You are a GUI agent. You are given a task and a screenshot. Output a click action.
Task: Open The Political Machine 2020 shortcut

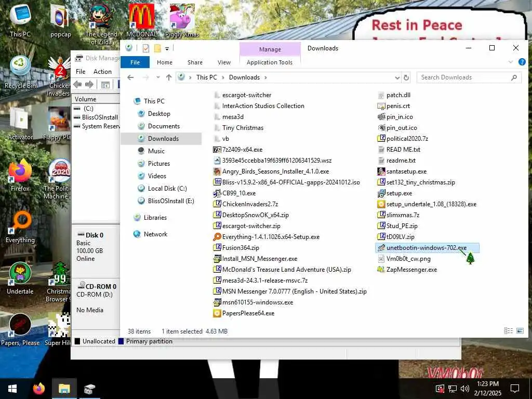point(58,179)
